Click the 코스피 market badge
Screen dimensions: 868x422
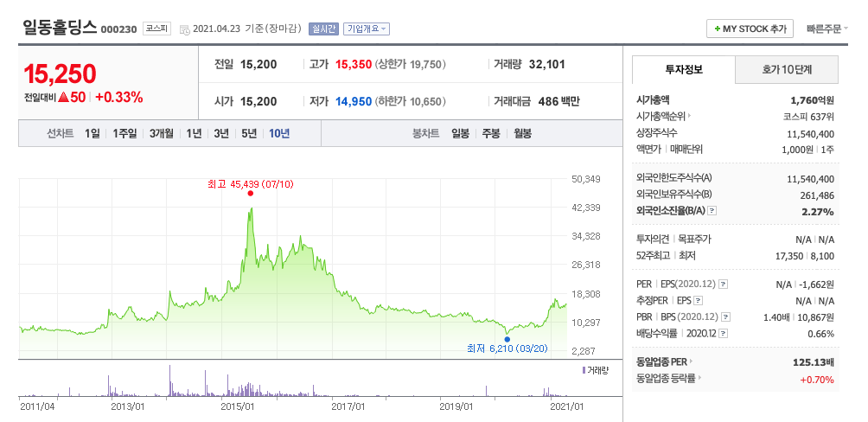tap(157, 29)
